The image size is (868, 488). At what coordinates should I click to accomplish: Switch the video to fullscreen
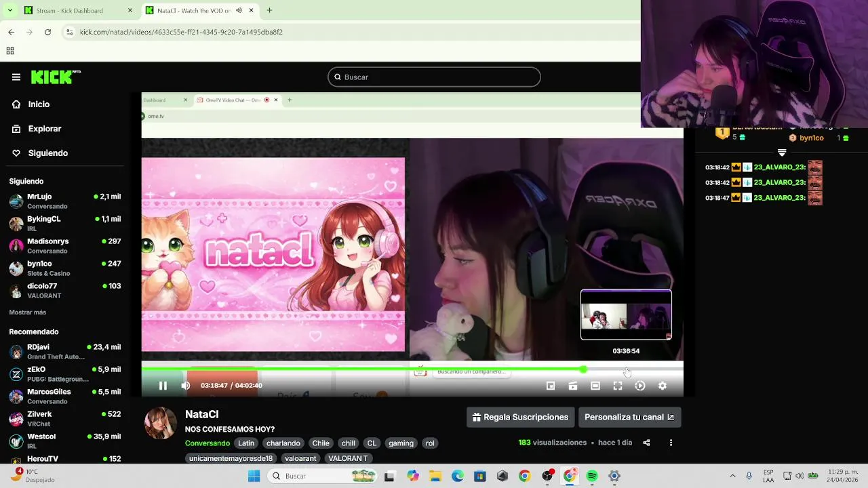(618, 386)
